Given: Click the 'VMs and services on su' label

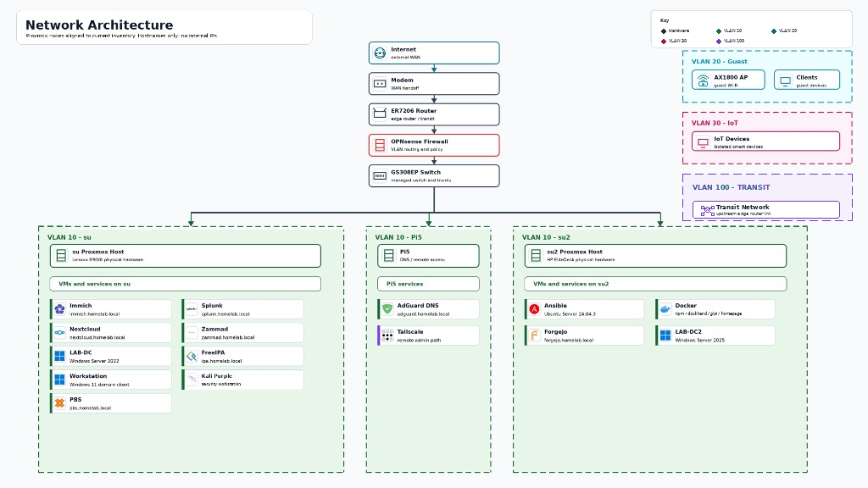Looking at the screenshot, I should coord(95,284).
